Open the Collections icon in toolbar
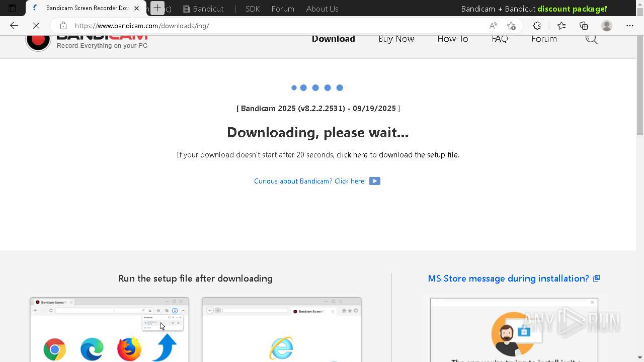Image resolution: width=644 pixels, height=362 pixels. pos(584,26)
